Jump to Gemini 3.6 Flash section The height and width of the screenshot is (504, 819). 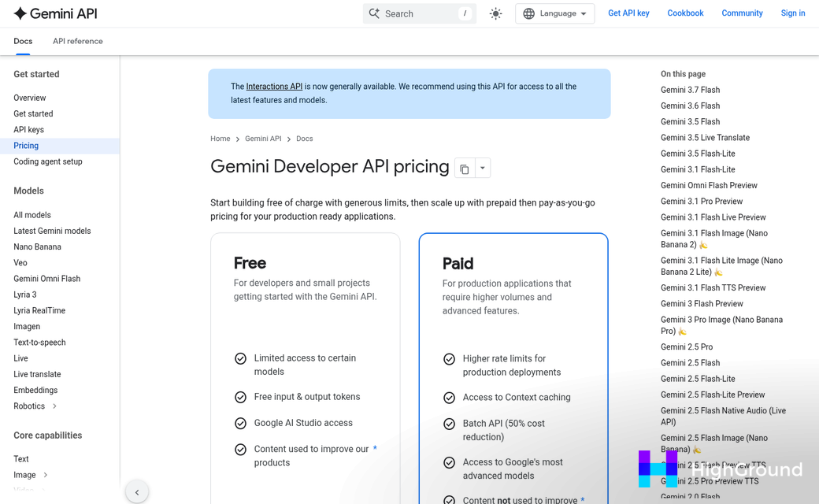pos(690,106)
